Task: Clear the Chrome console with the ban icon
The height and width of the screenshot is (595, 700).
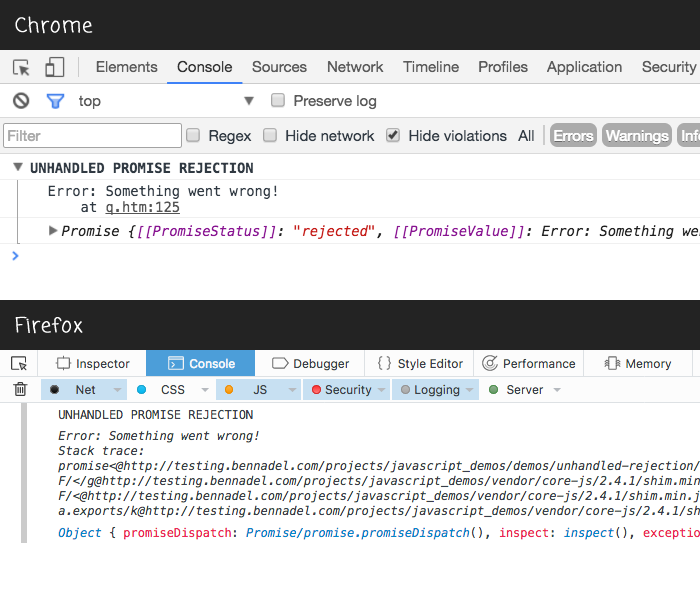Action: click(21, 101)
